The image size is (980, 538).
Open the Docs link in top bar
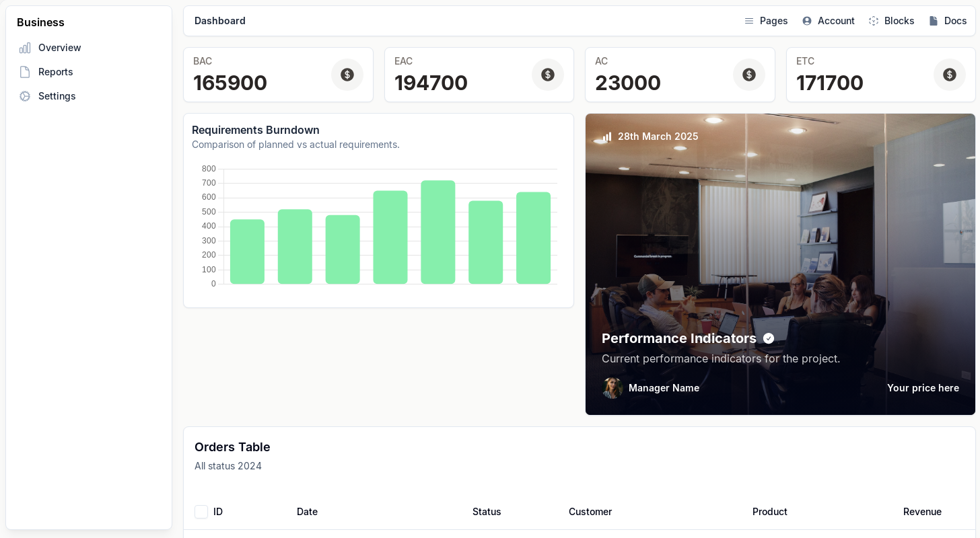tap(948, 21)
